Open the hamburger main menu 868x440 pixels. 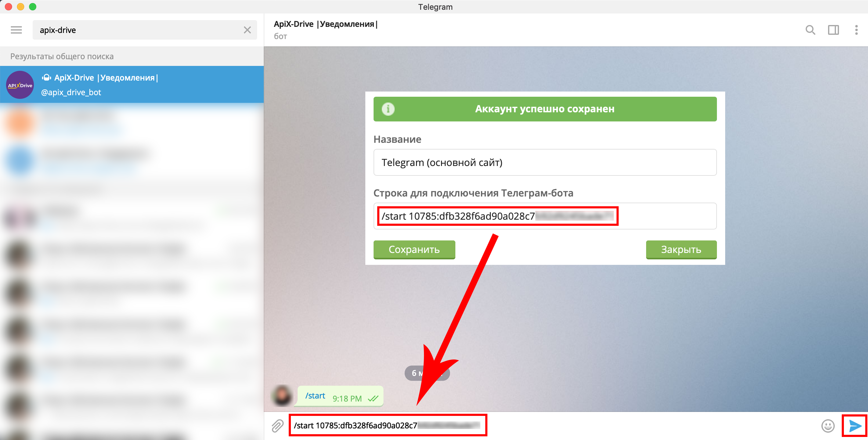(x=16, y=30)
